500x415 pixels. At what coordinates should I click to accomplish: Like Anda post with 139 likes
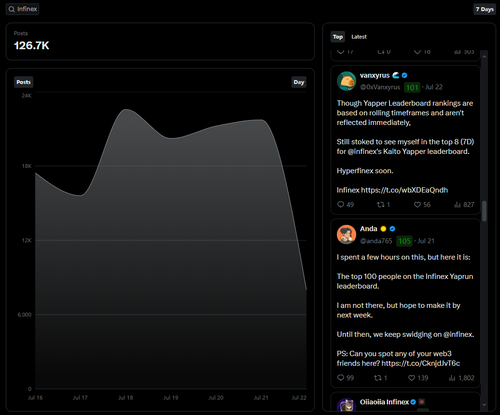pyautogui.click(x=412, y=378)
